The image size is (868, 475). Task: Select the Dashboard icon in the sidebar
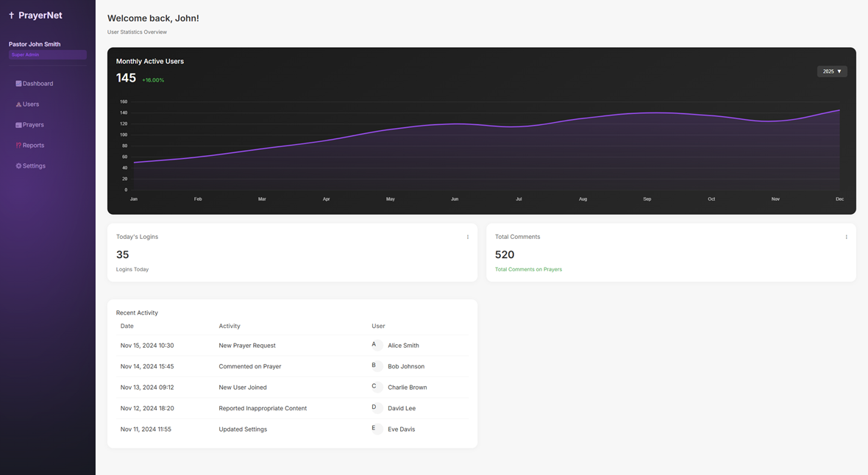pos(18,83)
